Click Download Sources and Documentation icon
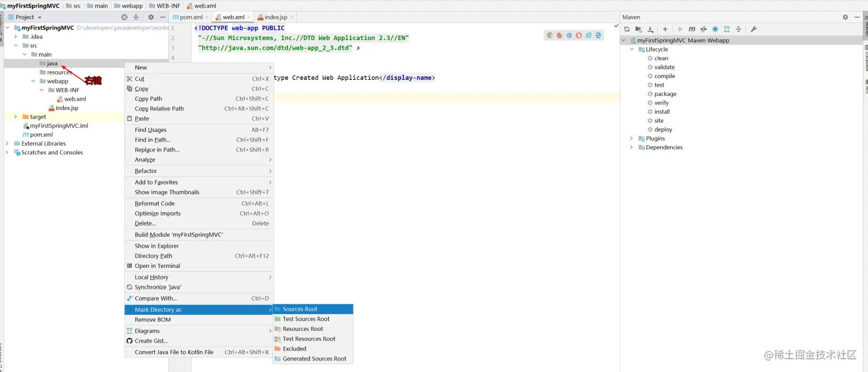Screen dimensions: 868x372 (x=650, y=29)
